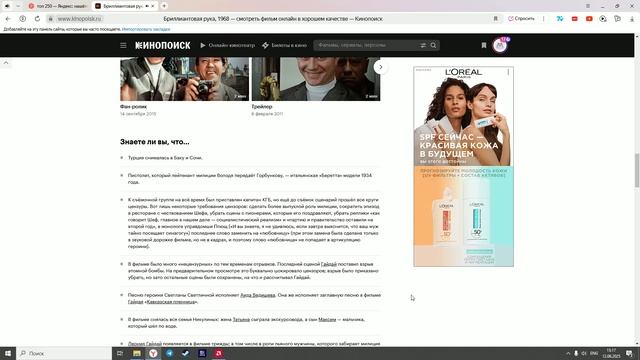Open the red YouTube extension icon
This screenshot has width=640, height=360.
click(589, 19)
